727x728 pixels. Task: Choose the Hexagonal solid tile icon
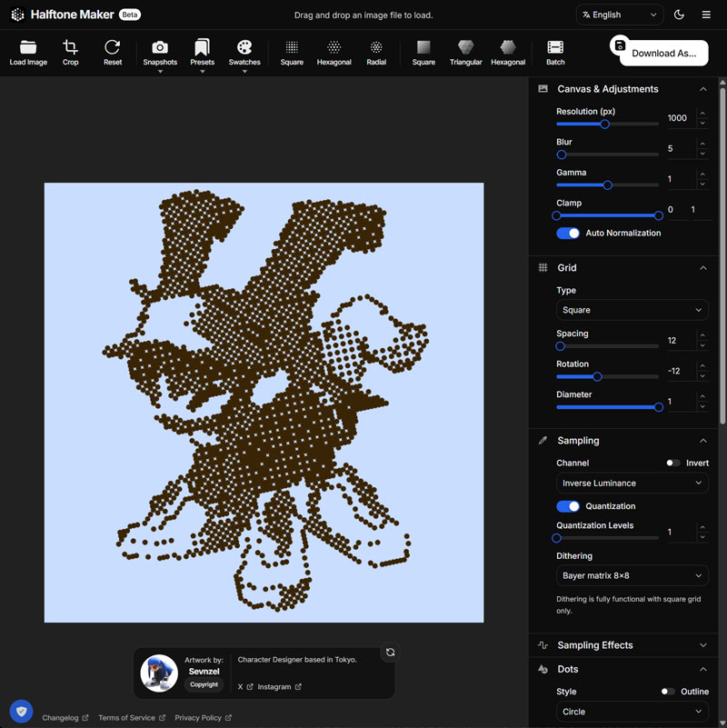(x=508, y=47)
